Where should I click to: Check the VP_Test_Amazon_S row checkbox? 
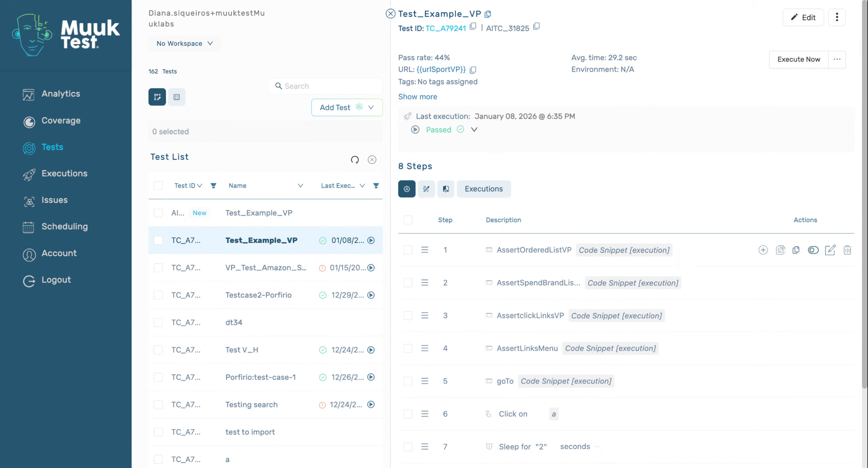158,268
